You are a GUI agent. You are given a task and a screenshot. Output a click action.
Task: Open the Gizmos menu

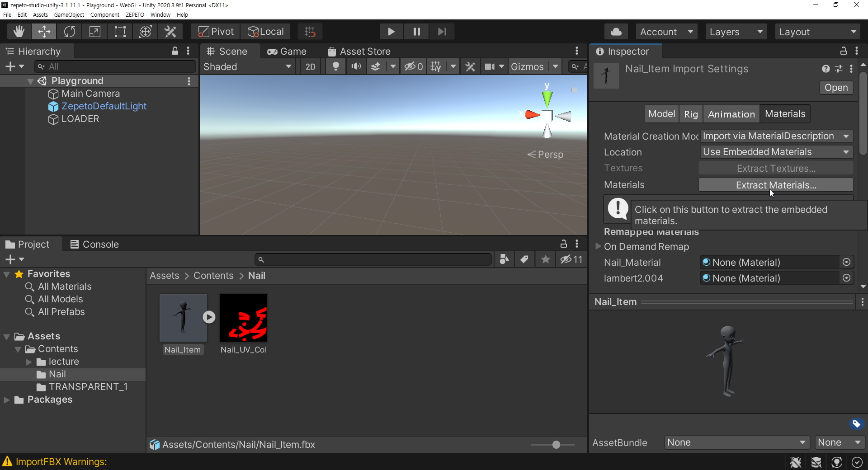(x=527, y=67)
